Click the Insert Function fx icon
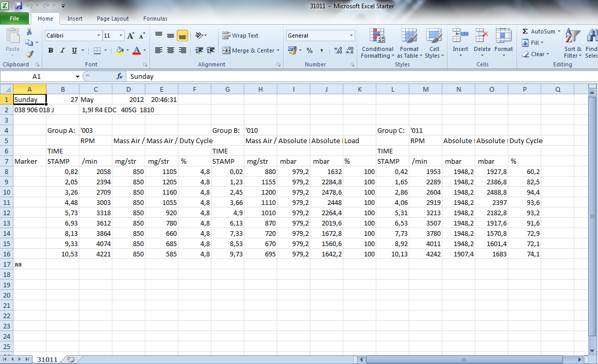This screenshot has height=364, width=598. [120, 76]
